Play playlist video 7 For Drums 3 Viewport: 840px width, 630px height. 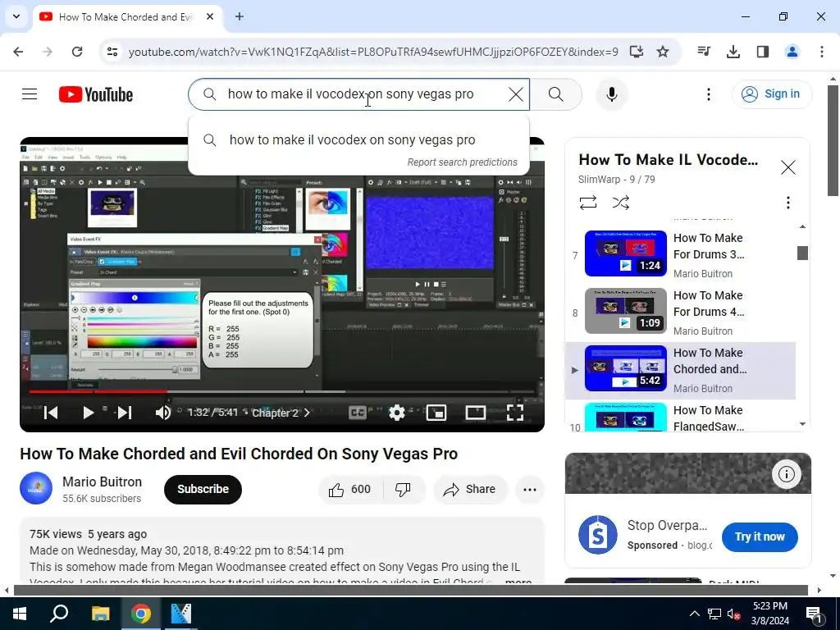680,255
